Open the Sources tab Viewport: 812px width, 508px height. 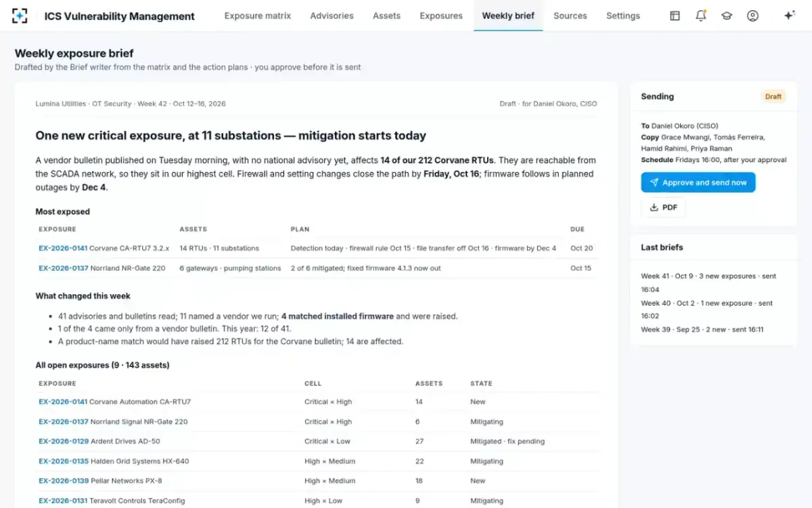pyautogui.click(x=570, y=16)
